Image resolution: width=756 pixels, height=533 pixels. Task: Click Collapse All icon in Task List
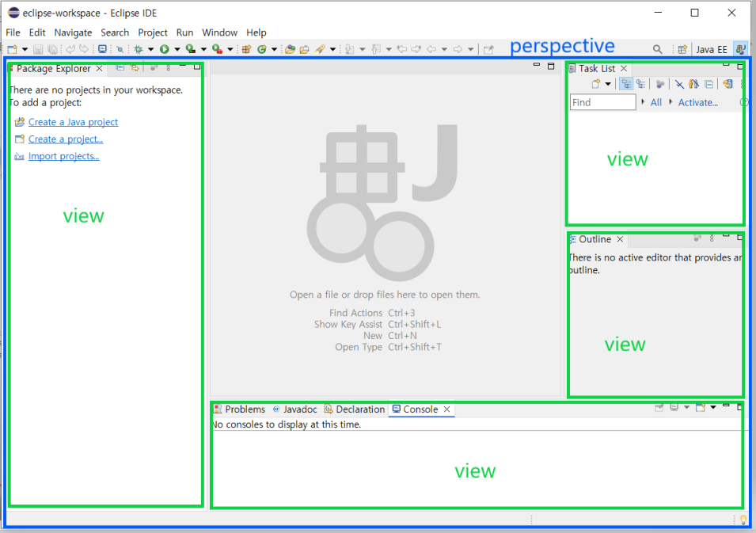pyautogui.click(x=709, y=84)
